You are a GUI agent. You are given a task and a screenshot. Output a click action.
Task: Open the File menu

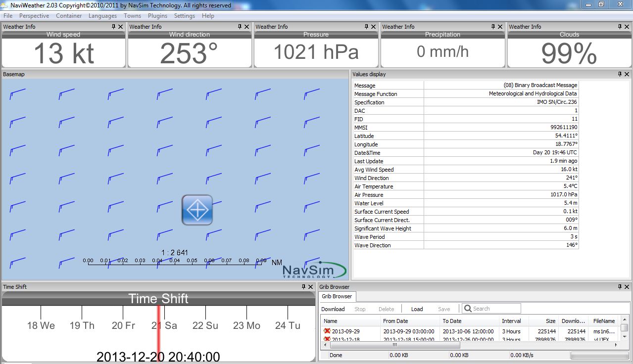pyautogui.click(x=8, y=16)
